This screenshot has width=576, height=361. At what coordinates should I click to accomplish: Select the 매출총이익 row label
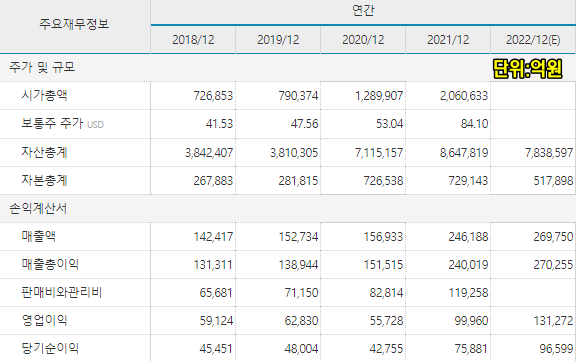point(50,264)
